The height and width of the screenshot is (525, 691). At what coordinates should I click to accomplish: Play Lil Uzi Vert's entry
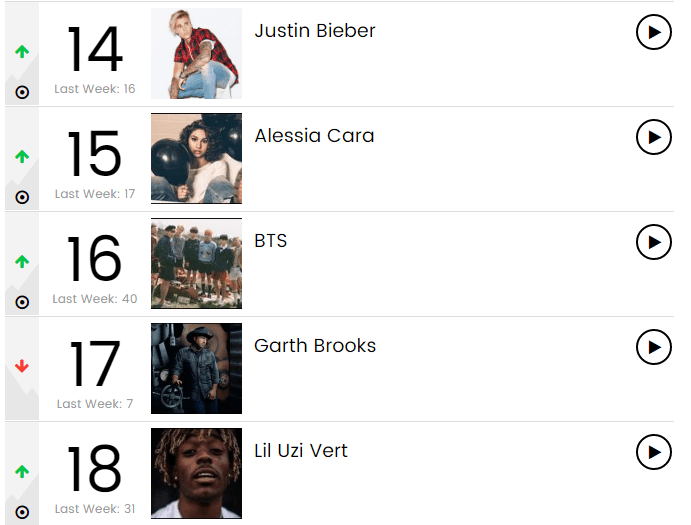[x=653, y=452]
